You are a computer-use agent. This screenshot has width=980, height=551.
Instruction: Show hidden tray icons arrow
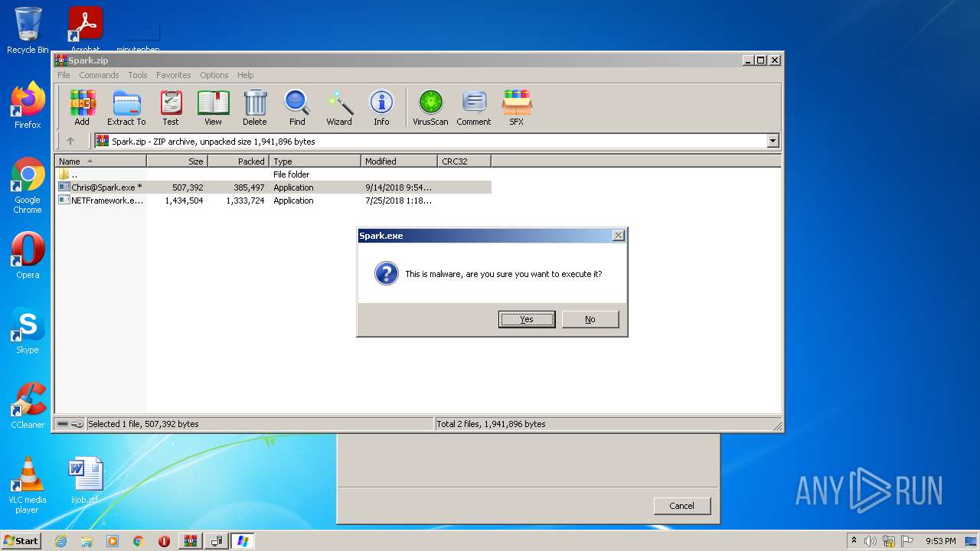pos(854,540)
